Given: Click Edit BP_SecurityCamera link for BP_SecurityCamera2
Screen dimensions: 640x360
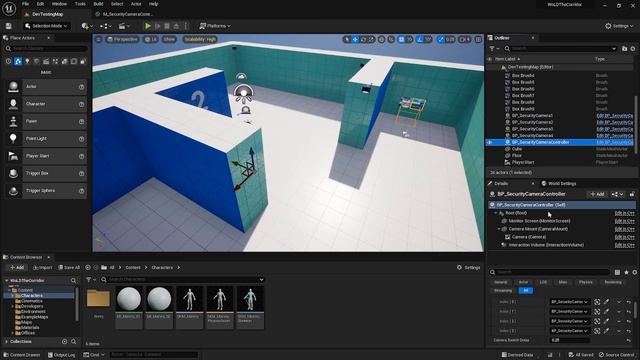Looking at the screenshot, I should [x=614, y=122].
